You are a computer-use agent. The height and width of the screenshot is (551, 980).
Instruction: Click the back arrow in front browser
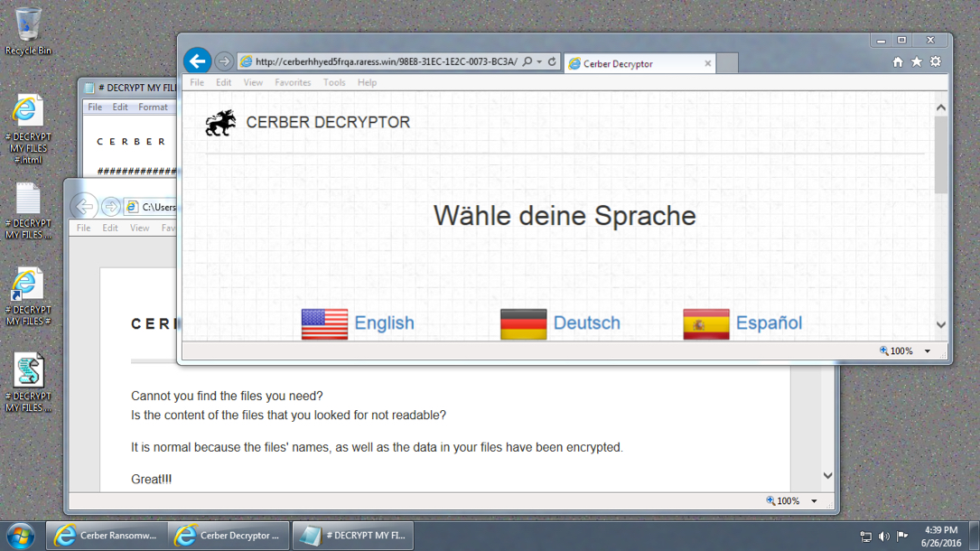click(197, 61)
